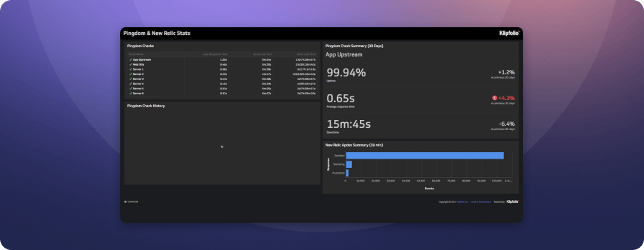Click the green checkmark next to App Upstream
Screen dimensions: 644x250
[x=130, y=60]
